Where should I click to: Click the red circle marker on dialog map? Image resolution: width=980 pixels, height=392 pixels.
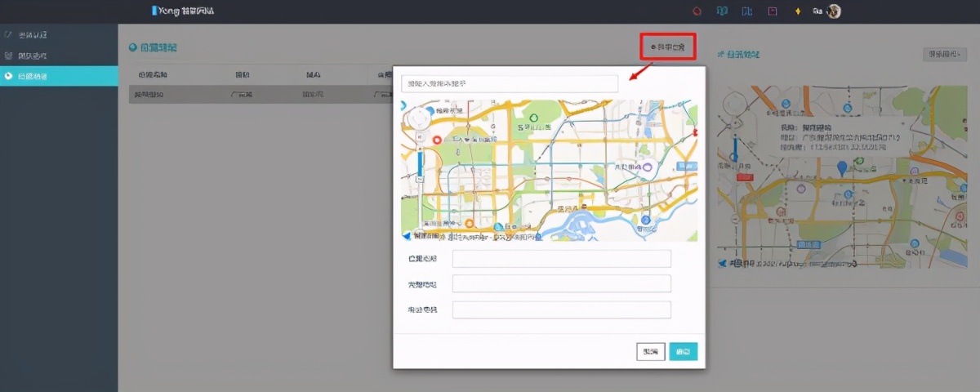[437, 140]
